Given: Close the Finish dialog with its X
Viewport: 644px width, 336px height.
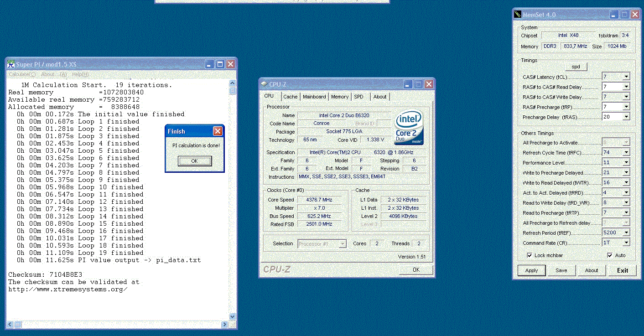Looking at the screenshot, I should 218,131.
